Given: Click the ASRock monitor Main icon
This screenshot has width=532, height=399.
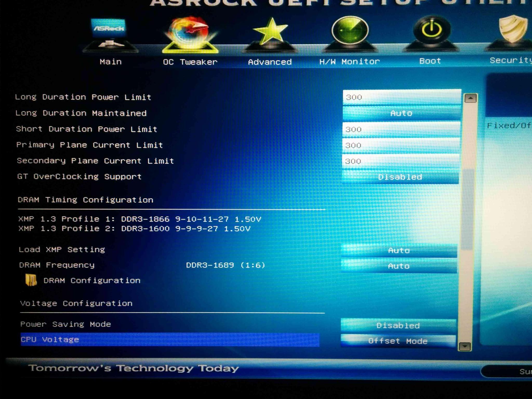Looking at the screenshot, I should click(110, 35).
